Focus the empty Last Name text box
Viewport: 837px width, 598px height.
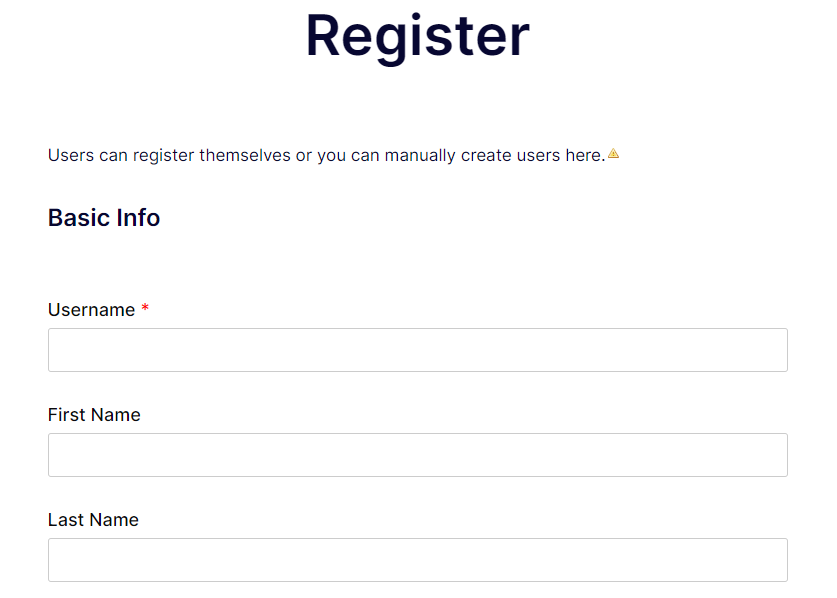[x=417, y=559]
